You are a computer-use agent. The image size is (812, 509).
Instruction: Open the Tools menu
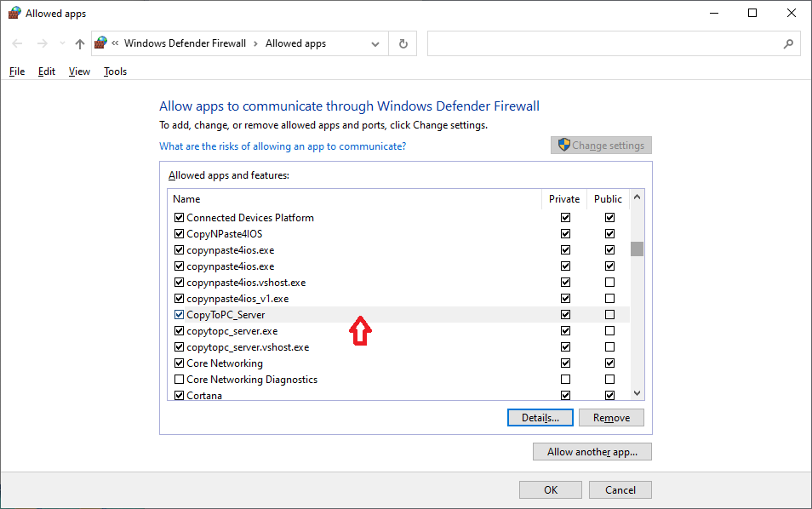[115, 71]
